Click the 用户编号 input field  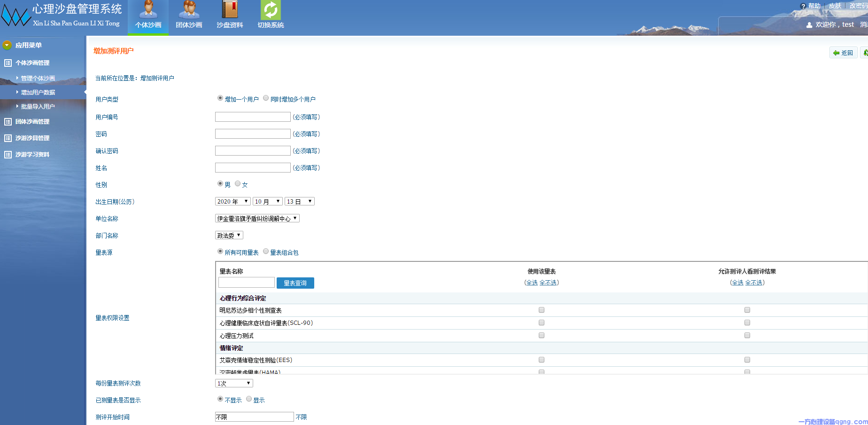(253, 117)
